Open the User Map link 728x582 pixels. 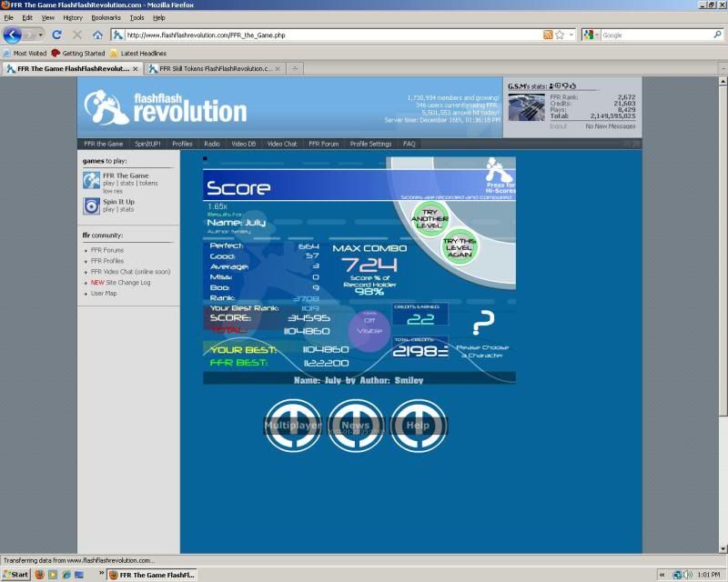[104, 294]
